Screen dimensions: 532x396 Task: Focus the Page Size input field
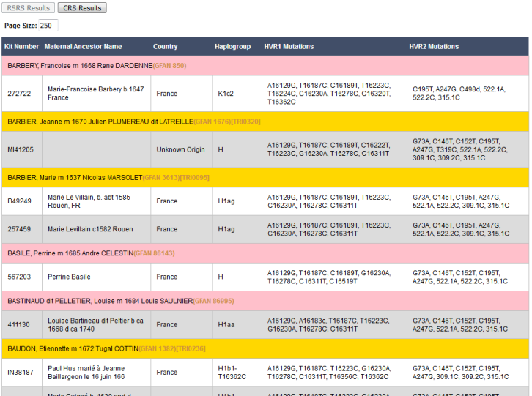(x=48, y=26)
